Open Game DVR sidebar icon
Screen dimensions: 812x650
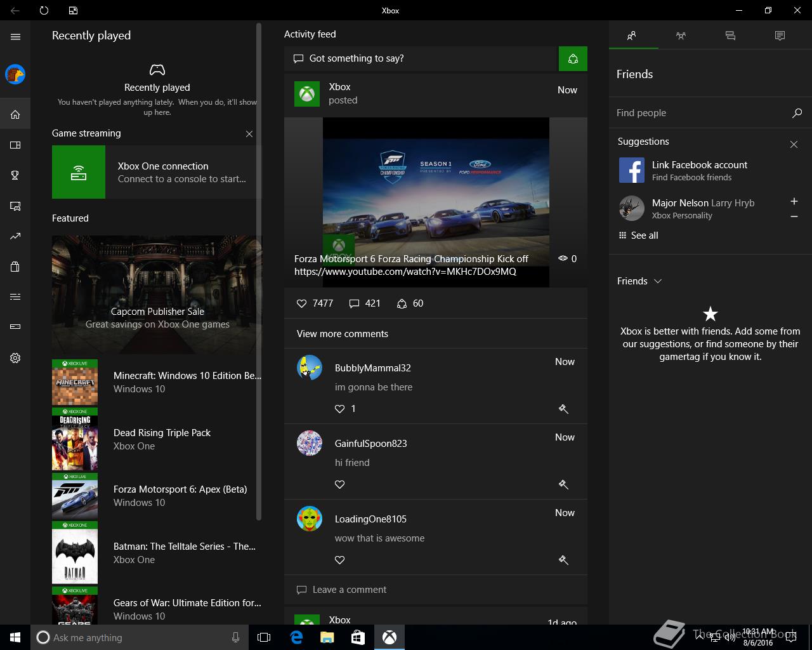pyautogui.click(x=15, y=206)
